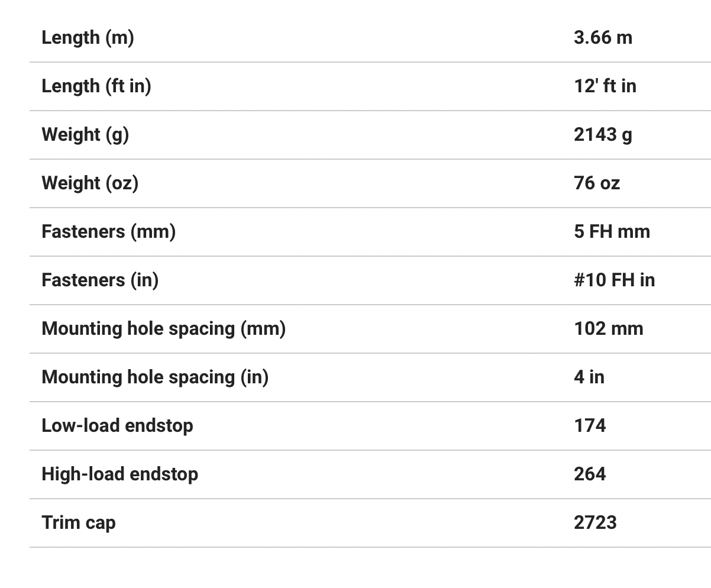Screen dimensions: 711x588
Task: Select the #10 FH in value
Action: click(614, 280)
